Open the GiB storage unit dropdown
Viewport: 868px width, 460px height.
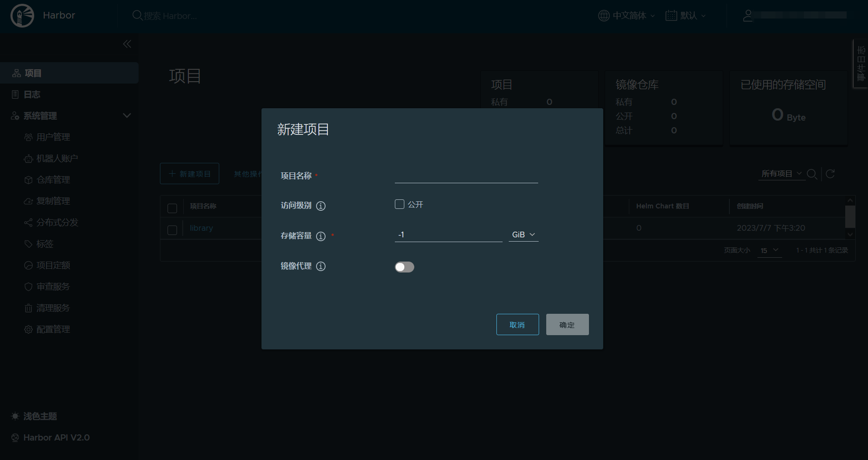click(523, 235)
